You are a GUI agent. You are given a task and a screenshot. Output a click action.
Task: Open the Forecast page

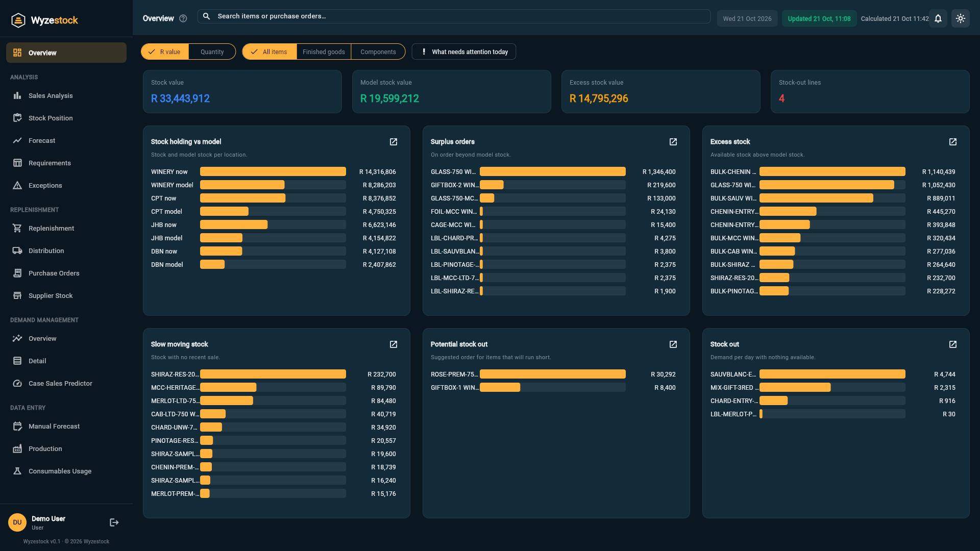click(x=66, y=140)
